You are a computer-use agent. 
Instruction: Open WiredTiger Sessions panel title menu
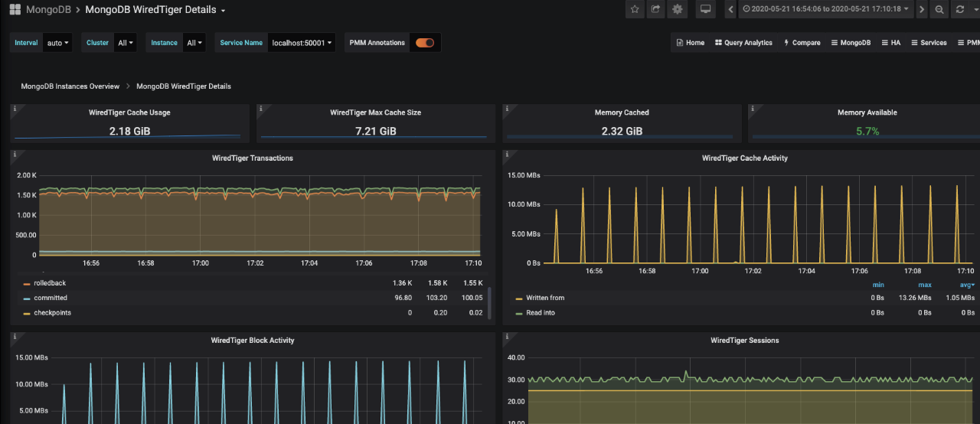point(745,341)
